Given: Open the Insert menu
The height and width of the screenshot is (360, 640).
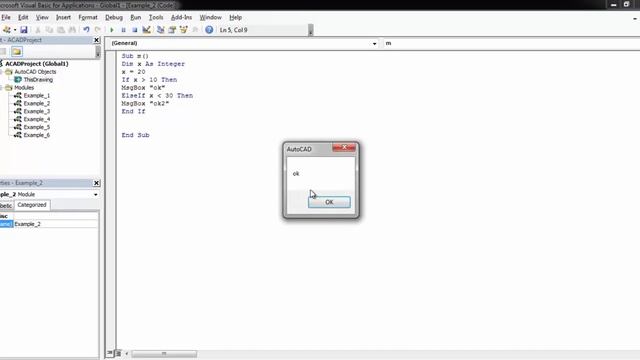Looking at the screenshot, I should 63,18.
